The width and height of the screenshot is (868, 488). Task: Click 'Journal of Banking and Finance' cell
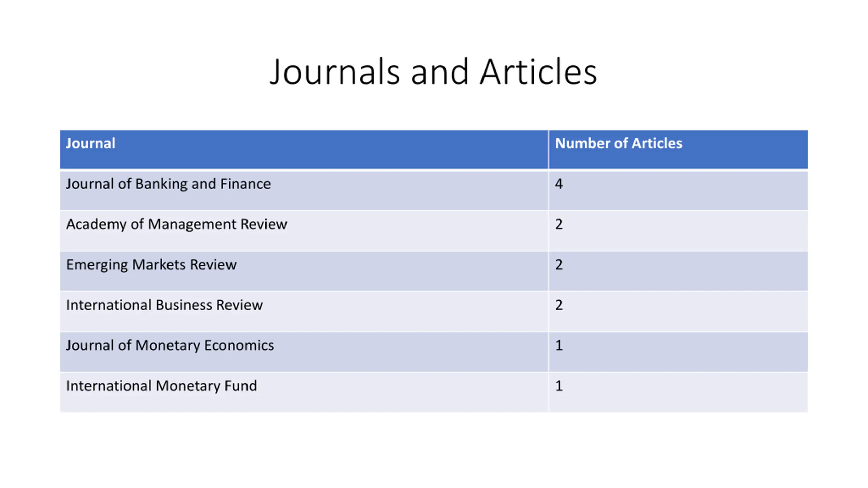click(304, 190)
